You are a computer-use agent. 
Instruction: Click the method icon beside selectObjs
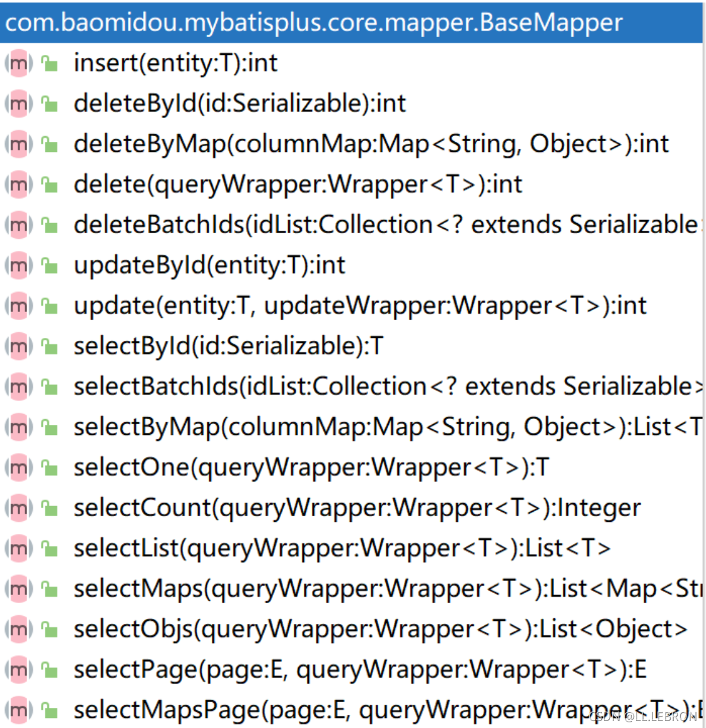pyautogui.click(x=18, y=628)
